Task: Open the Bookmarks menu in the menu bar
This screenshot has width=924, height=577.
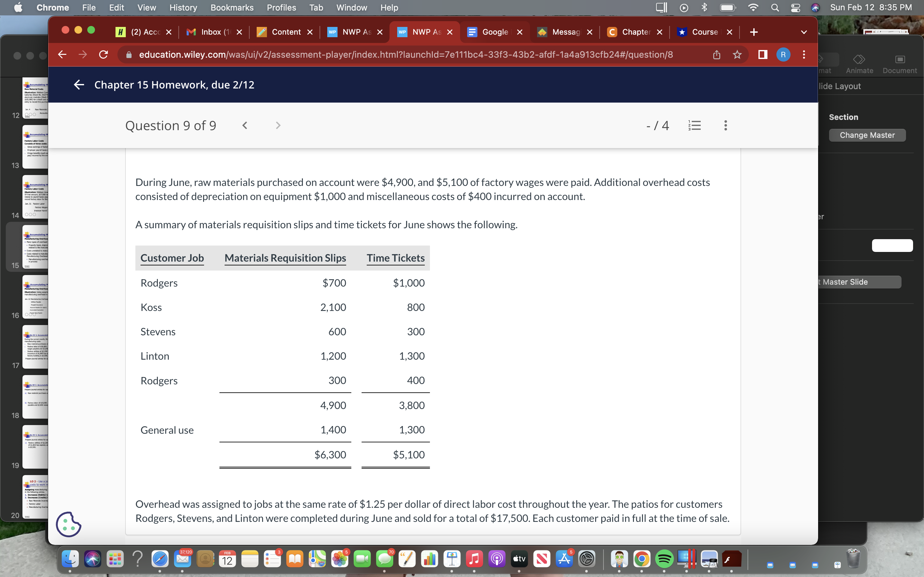Action: pyautogui.click(x=232, y=7)
